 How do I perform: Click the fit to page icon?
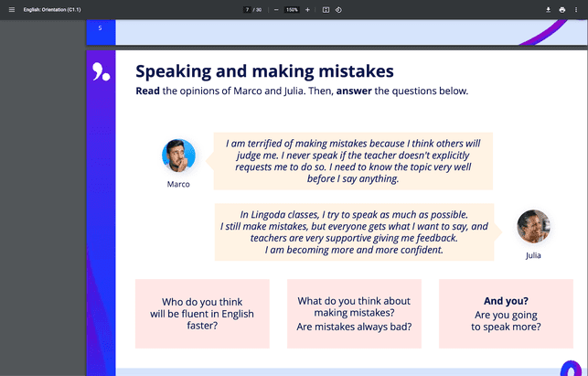(x=326, y=9)
